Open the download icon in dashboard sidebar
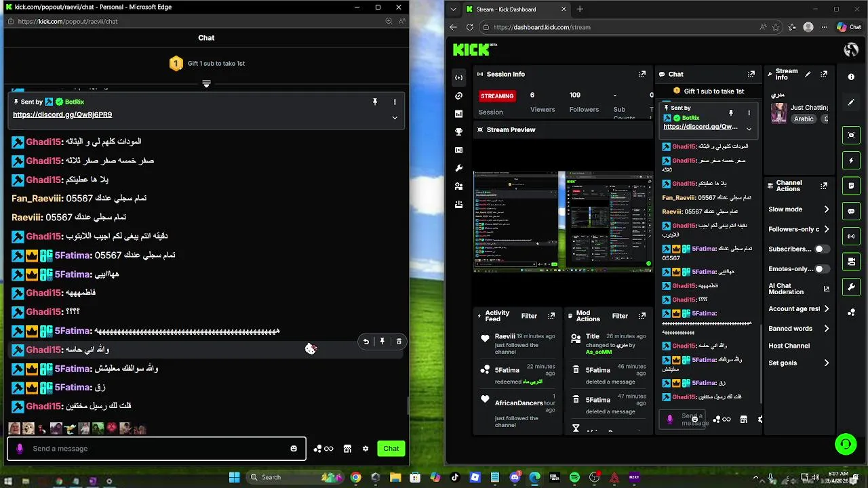 click(x=459, y=204)
